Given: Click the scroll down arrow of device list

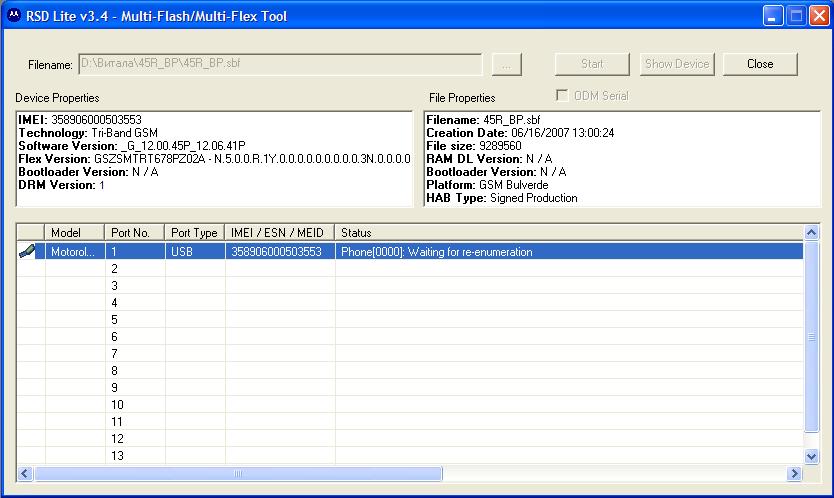Looking at the screenshot, I should coord(811,456).
